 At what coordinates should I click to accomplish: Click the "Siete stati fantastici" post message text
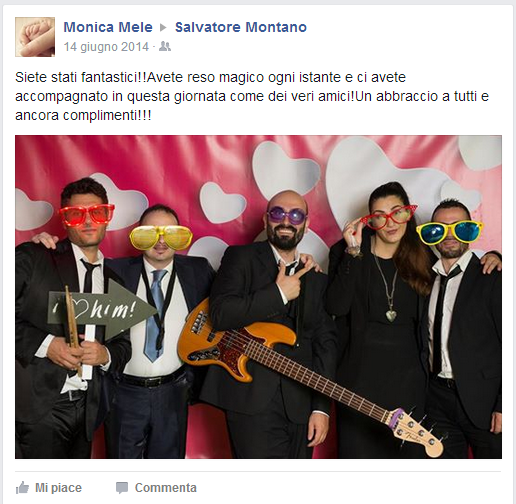click(x=252, y=96)
